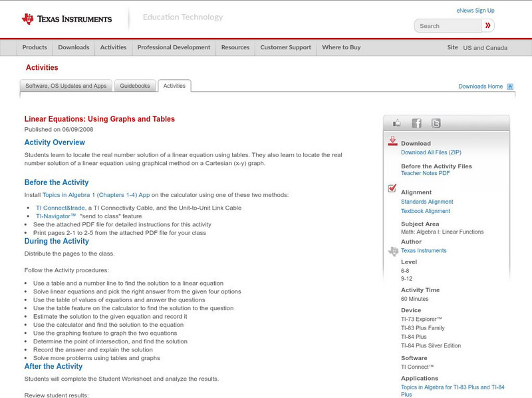532x398 pixels.
Task: Click the red Download arrow icon
Action: pyautogui.click(x=392, y=141)
